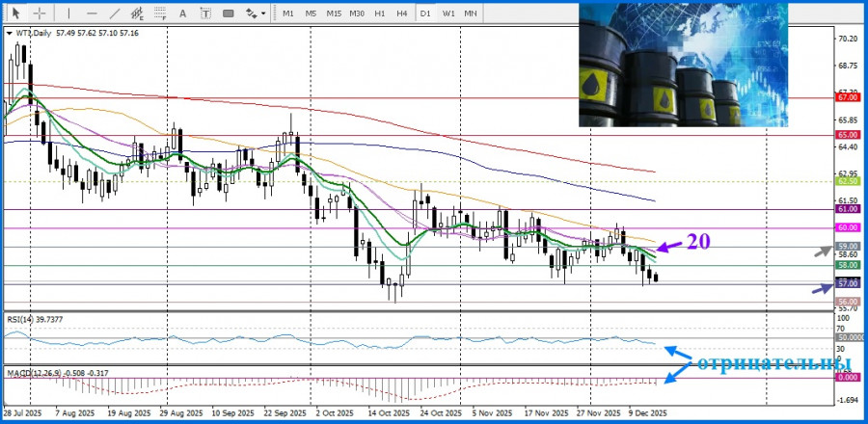
Task: Open the arrows/shapes dropdown in toolbar
Action: [x=256, y=13]
